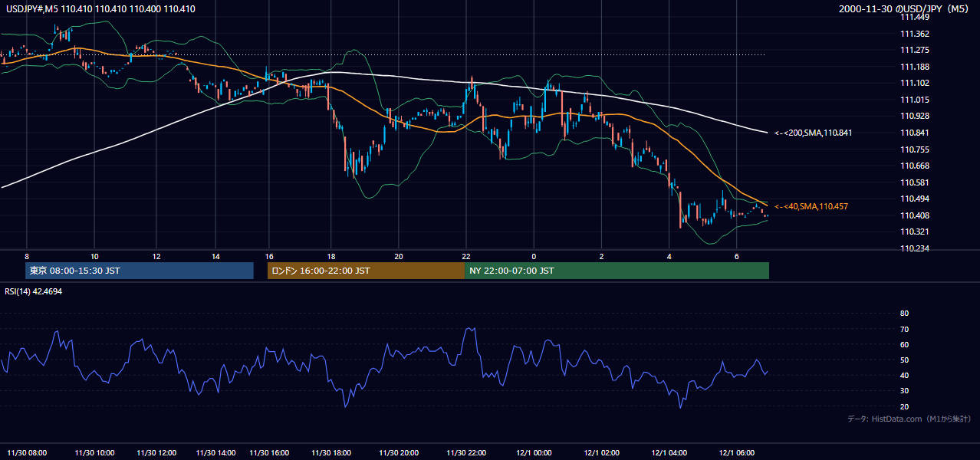Click the 11/30 18:00 time axis label
The image size is (980, 460).
point(333,452)
